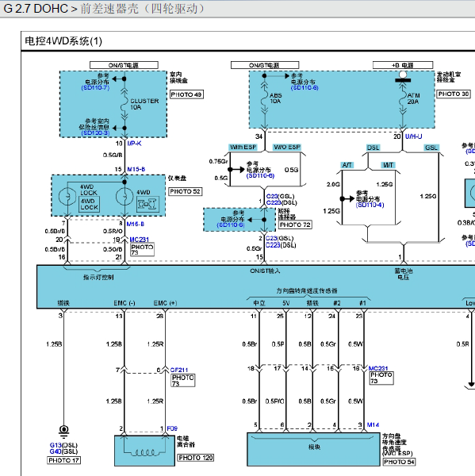Click the 4WD indicator lamp icon

[x=124, y=197]
